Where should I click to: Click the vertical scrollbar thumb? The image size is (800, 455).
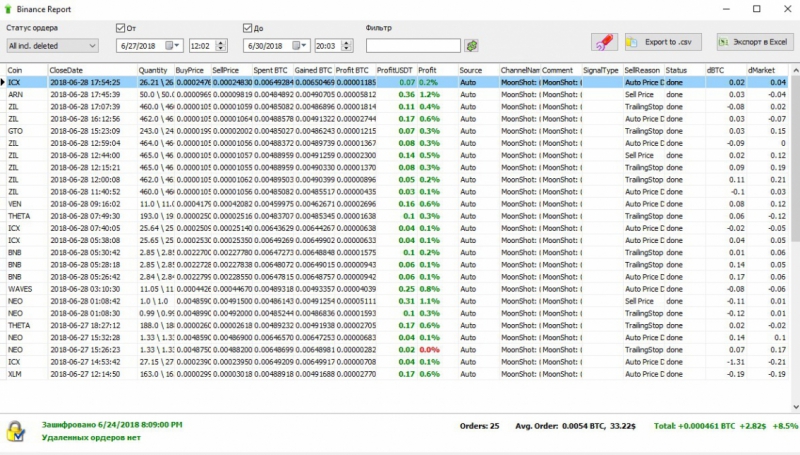795,158
